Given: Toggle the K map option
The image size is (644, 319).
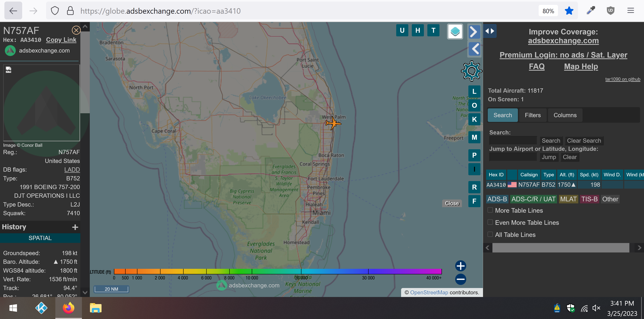Looking at the screenshot, I should 474,119.
